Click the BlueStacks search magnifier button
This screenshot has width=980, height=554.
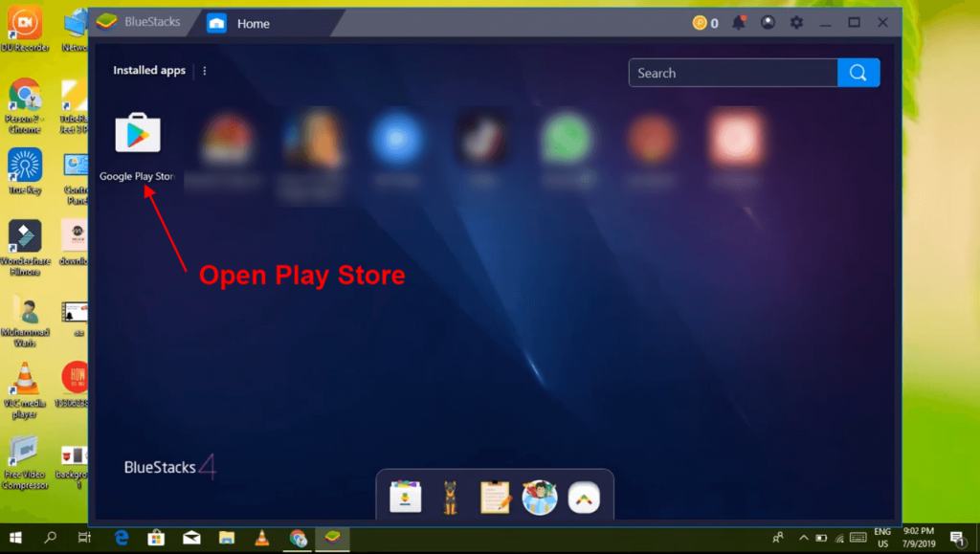858,73
